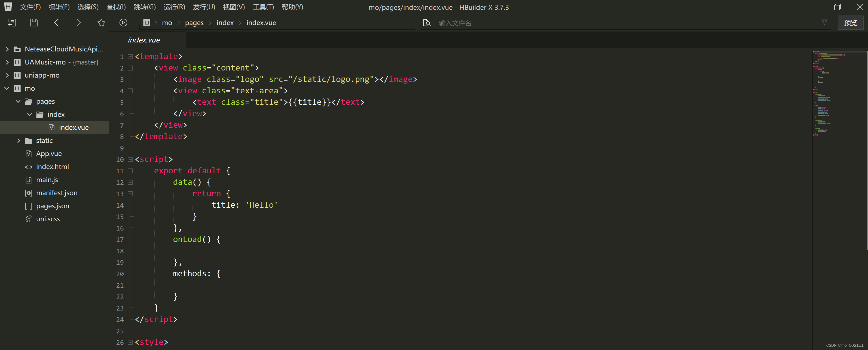The width and height of the screenshot is (868, 350).
Task: Select the index.vue editor tab
Action: coord(144,40)
